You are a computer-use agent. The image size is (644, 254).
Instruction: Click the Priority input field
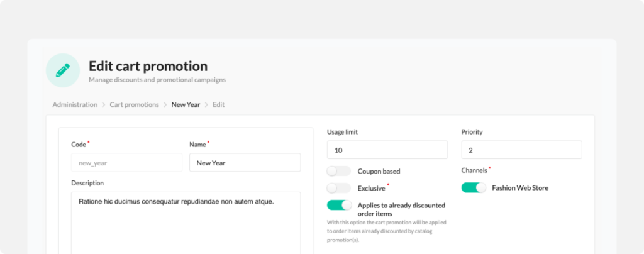point(521,150)
